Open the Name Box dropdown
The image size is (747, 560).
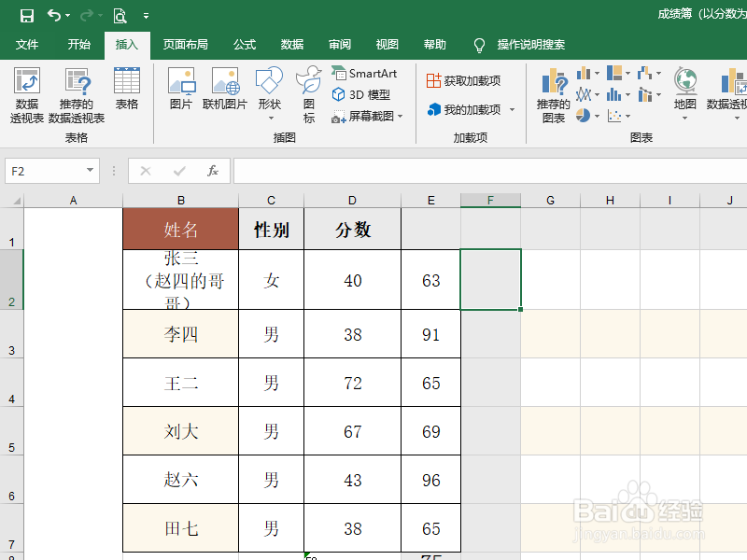(x=90, y=172)
